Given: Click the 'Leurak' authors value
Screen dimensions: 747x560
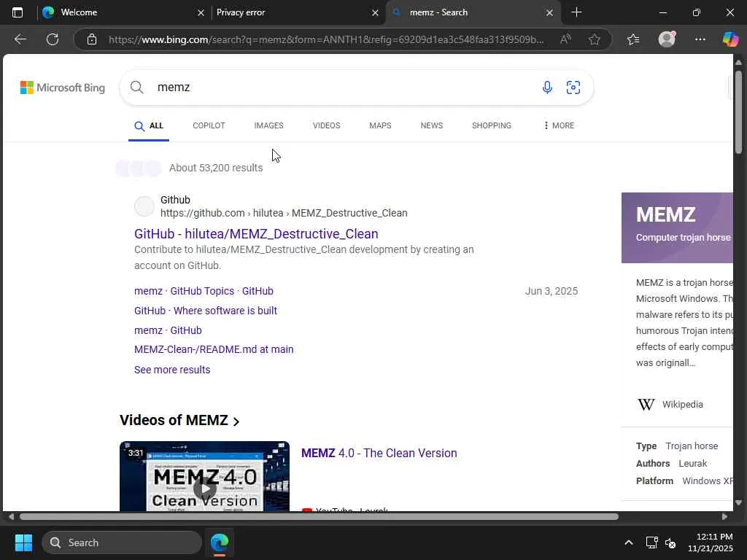Looking at the screenshot, I should [693, 463].
